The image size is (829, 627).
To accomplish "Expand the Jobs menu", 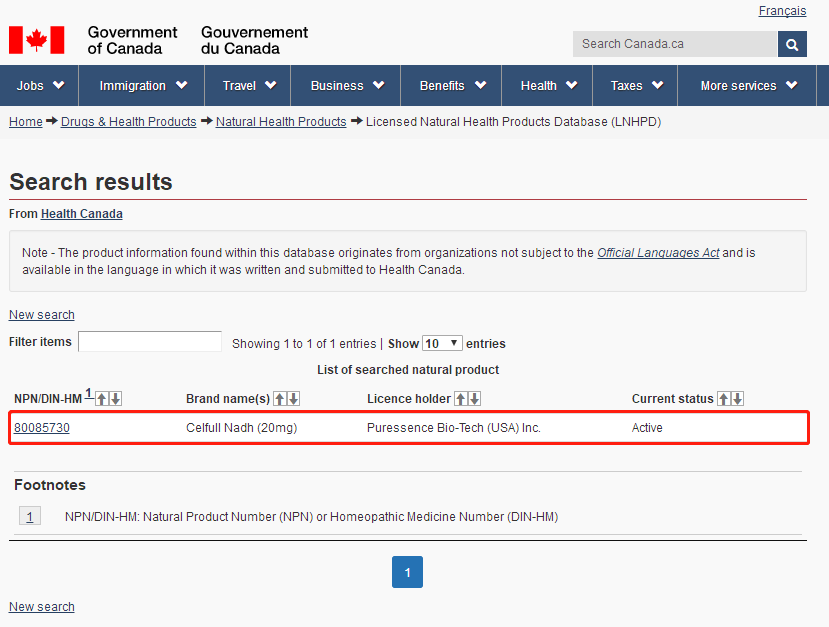I will click(x=40, y=86).
